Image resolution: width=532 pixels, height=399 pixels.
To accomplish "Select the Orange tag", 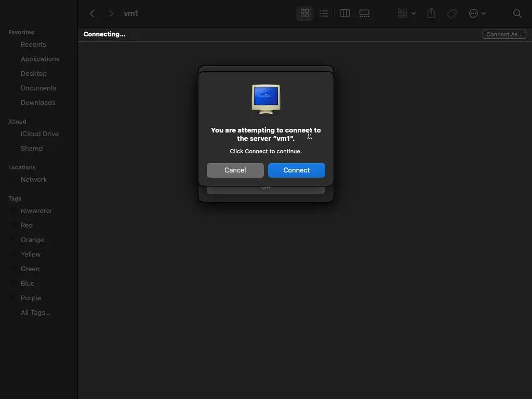I will coord(32,240).
